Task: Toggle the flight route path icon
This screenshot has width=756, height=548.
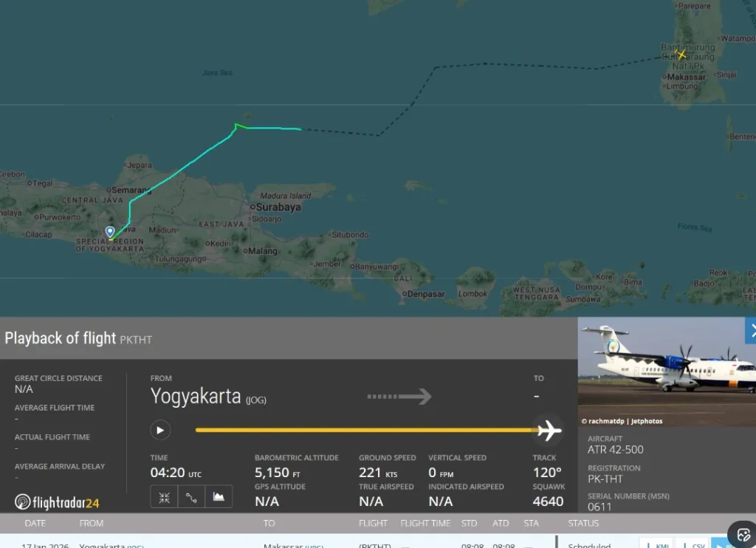Action: 191,497
